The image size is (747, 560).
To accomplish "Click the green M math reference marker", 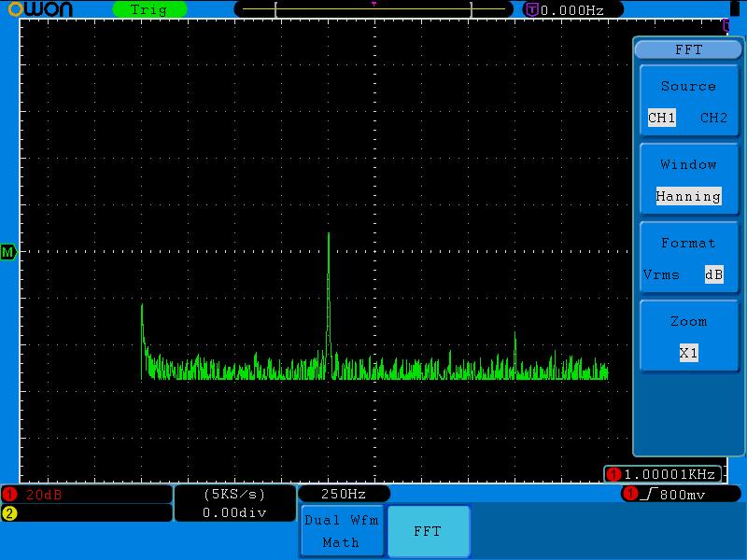I will pos(8,252).
